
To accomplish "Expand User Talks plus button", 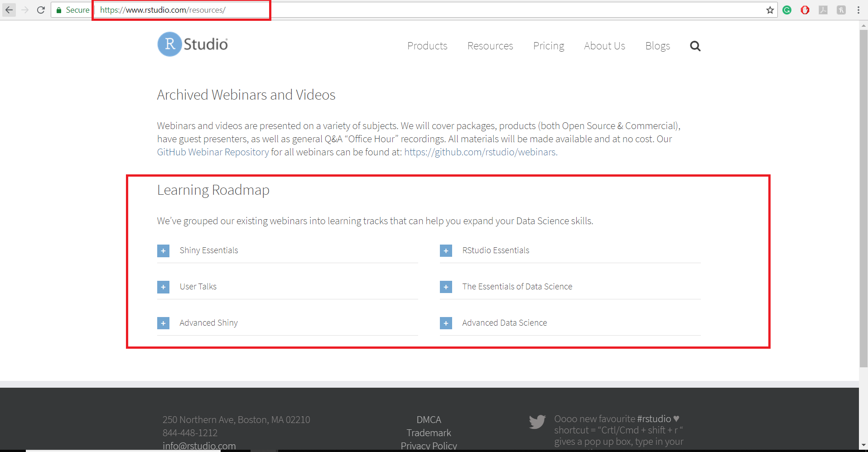I will click(163, 287).
